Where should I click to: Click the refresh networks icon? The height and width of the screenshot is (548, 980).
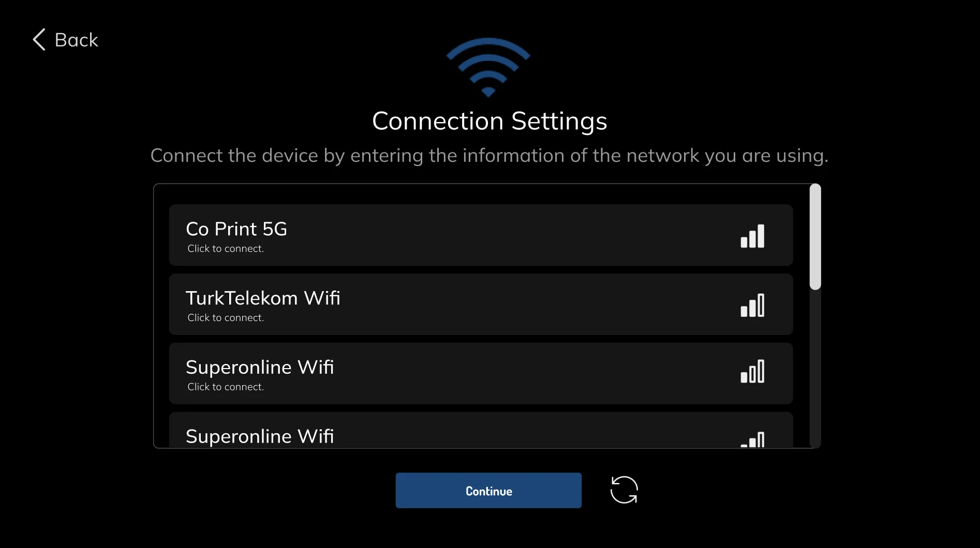click(624, 490)
